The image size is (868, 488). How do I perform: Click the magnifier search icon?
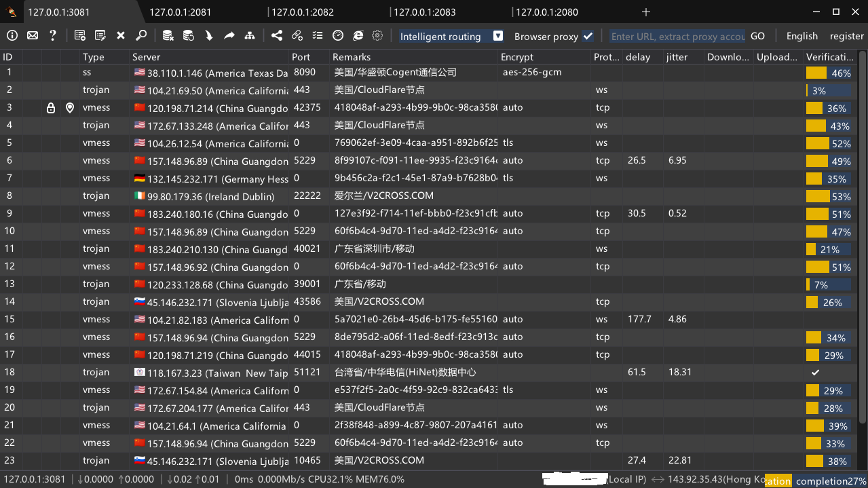(141, 36)
